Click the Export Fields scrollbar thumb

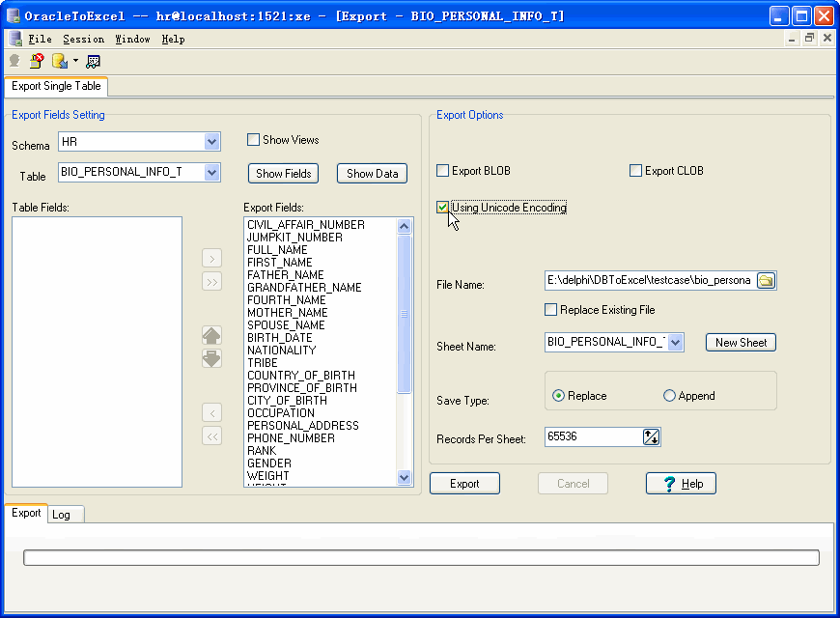click(x=404, y=314)
